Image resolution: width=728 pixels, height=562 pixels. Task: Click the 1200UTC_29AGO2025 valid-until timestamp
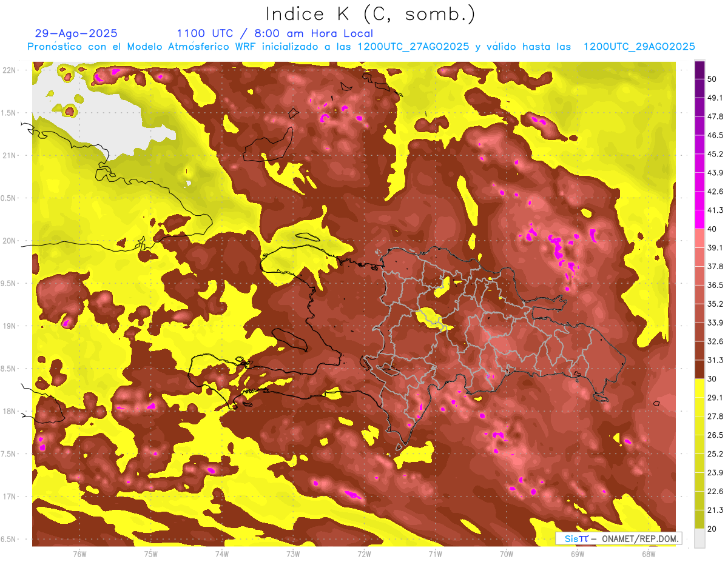click(639, 47)
